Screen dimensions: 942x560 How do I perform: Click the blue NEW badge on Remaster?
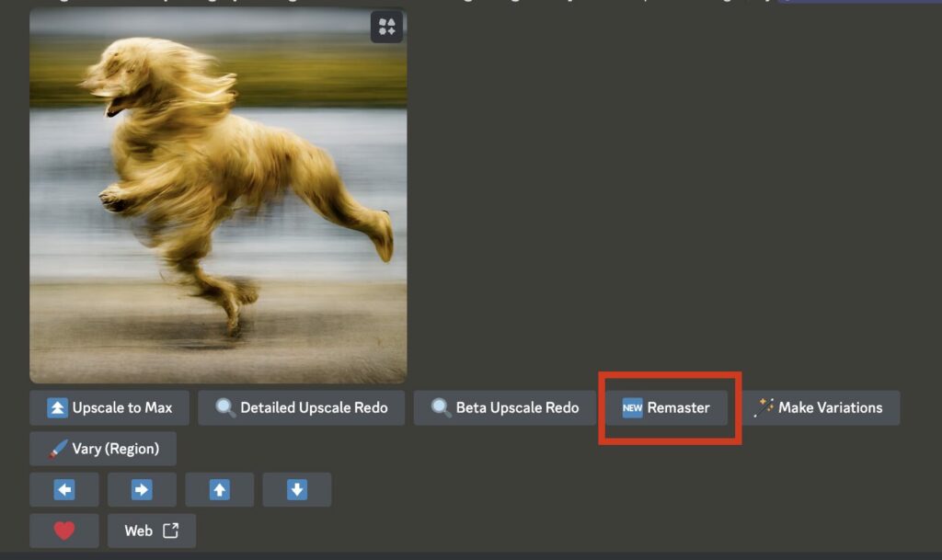[632, 407]
